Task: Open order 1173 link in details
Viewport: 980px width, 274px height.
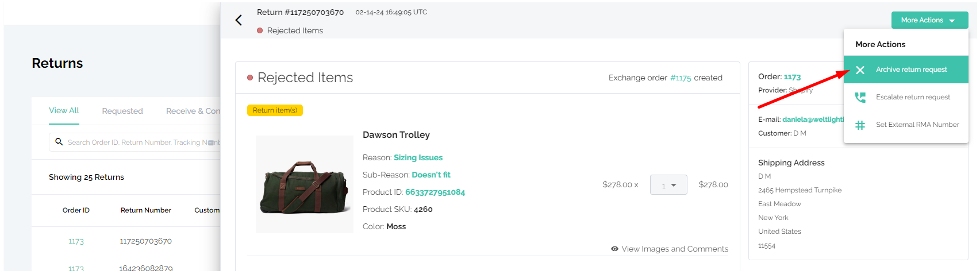Action: (x=792, y=77)
